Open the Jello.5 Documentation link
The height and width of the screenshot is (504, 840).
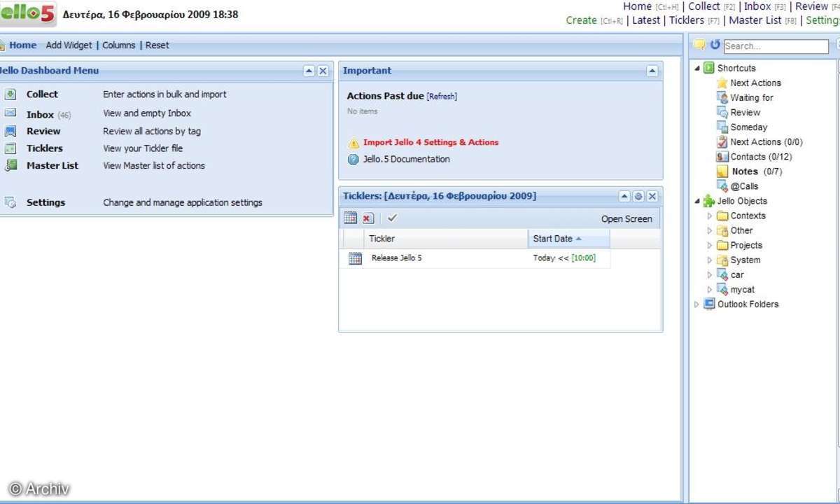(x=407, y=160)
